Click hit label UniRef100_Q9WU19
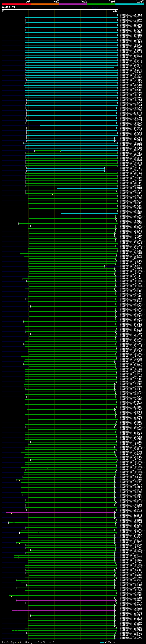The width and height of the screenshot is (146, 644). coord(131,337)
